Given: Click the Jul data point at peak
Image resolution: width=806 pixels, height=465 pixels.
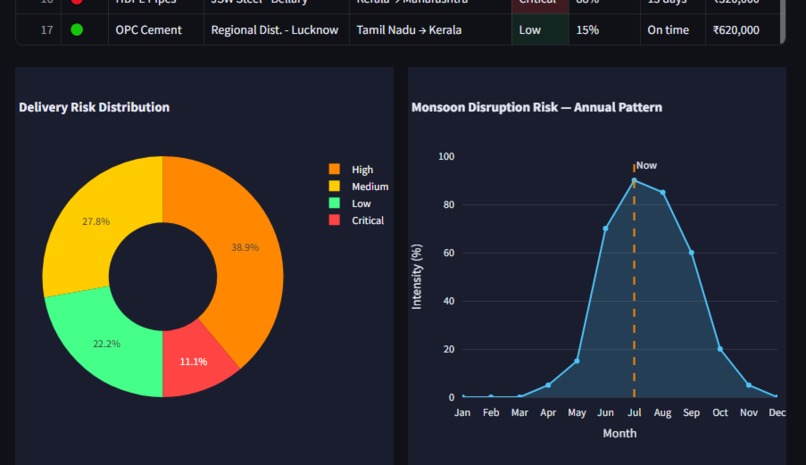Looking at the screenshot, I should (x=634, y=180).
